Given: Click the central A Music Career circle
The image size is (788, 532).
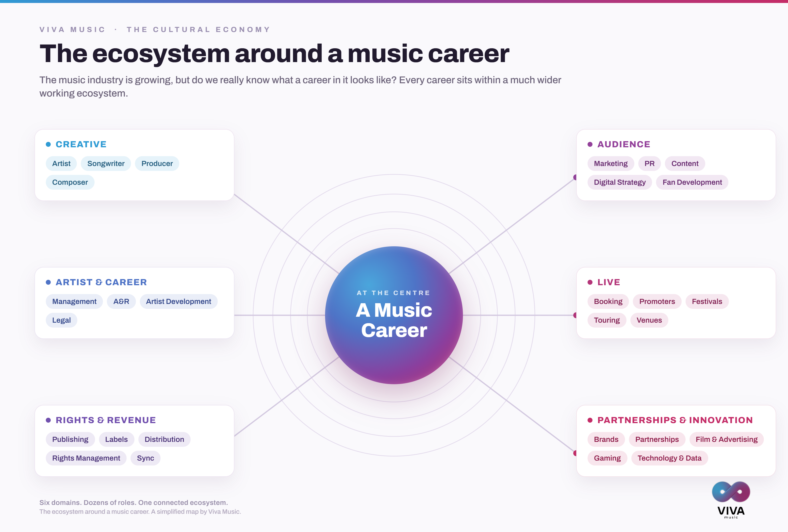Looking at the screenshot, I should click(394, 315).
